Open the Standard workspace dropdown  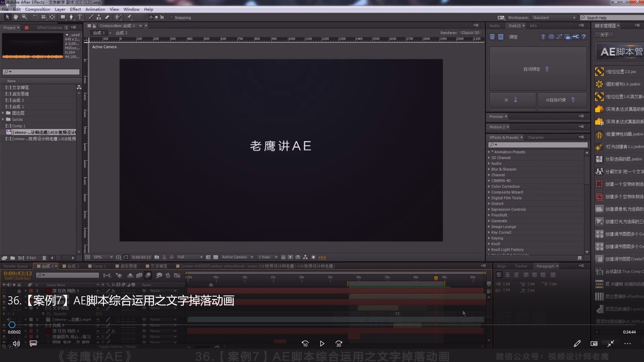coord(554,17)
